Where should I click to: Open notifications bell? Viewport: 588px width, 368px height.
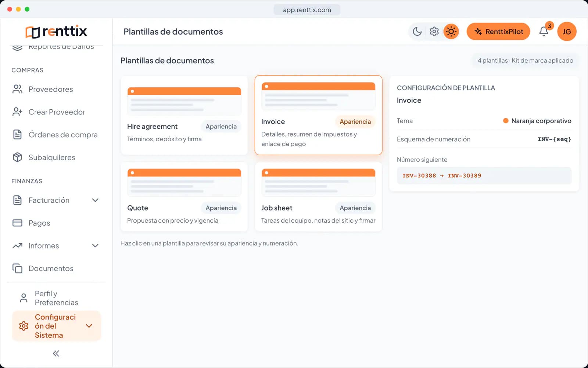(544, 32)
